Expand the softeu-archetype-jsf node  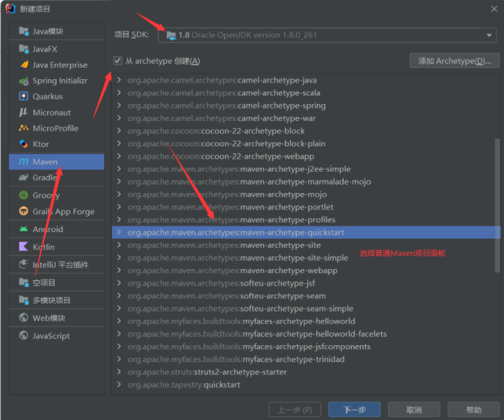119,283
